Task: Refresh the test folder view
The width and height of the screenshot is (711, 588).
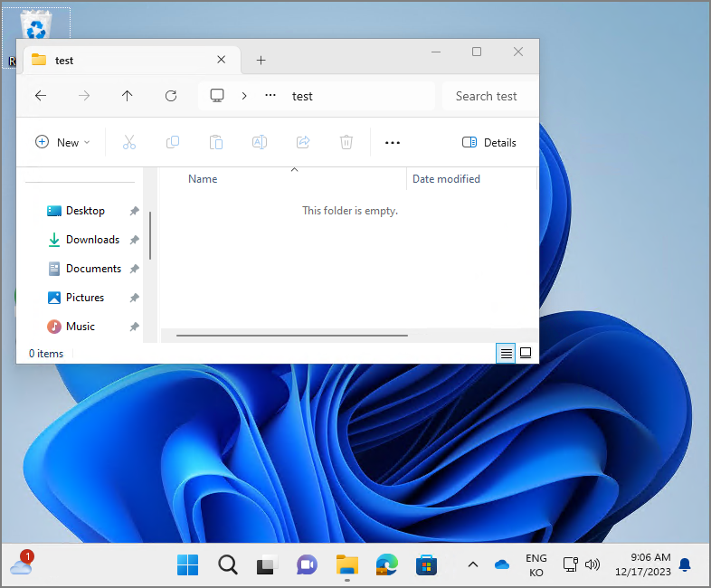Action: click(x=171, y=96)
